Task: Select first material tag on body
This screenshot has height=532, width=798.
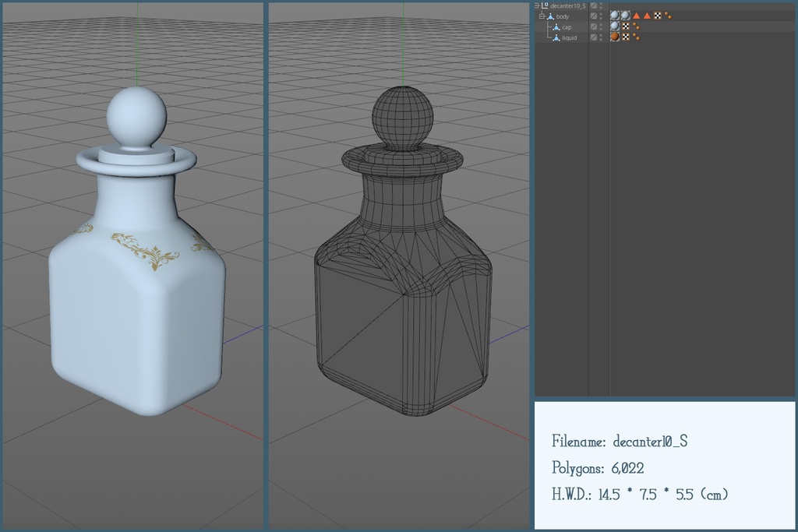Action: (x=615, y=16)
